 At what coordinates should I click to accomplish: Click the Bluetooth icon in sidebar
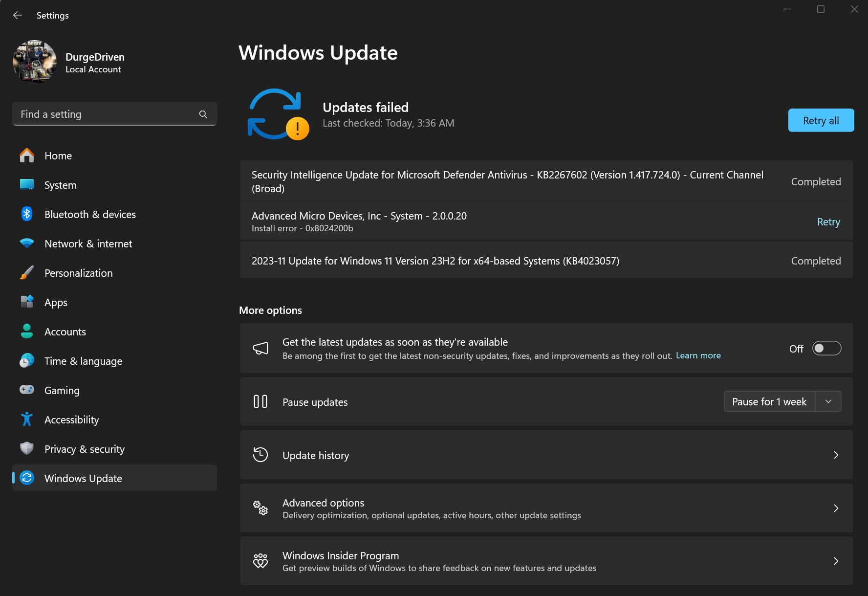(x=27, y=214)
